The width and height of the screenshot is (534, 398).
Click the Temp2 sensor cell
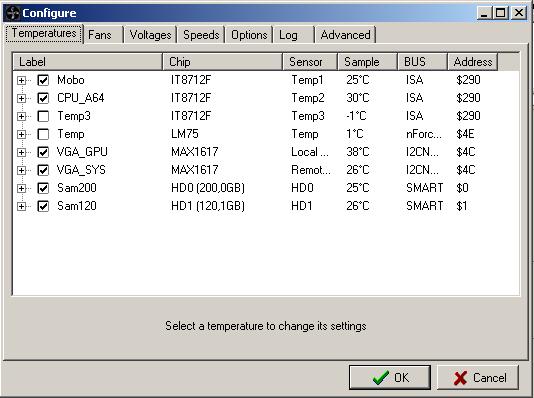click(308, 98)
